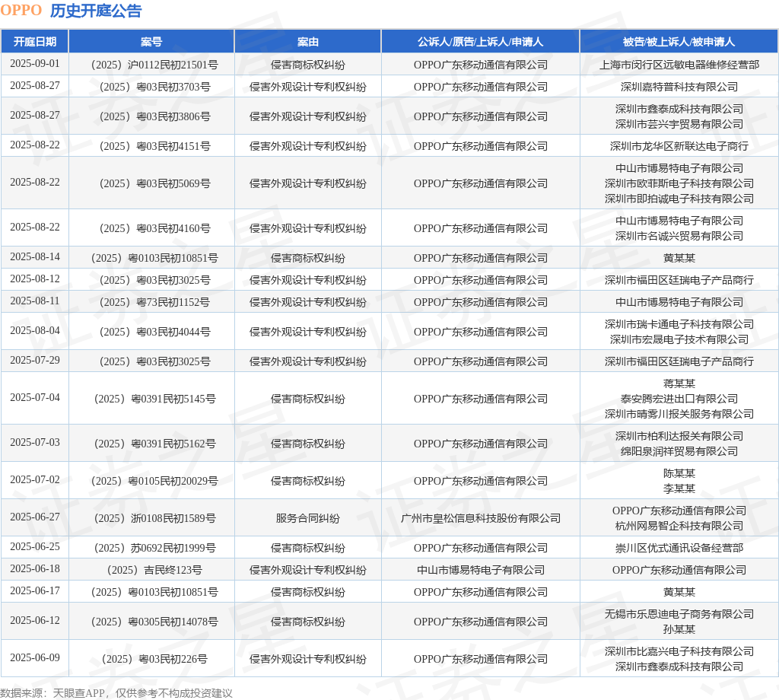
Task: Select the date cell '2025-07-29'
Action: [35, 360]
